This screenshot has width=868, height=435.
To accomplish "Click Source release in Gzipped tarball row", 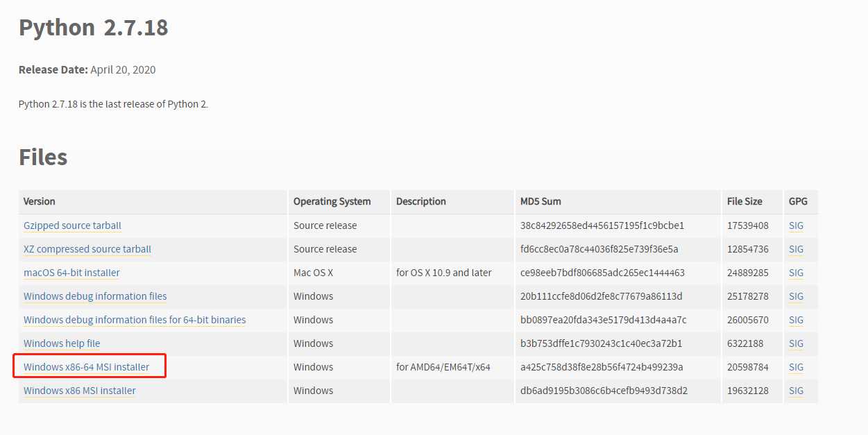I will 325,225.
